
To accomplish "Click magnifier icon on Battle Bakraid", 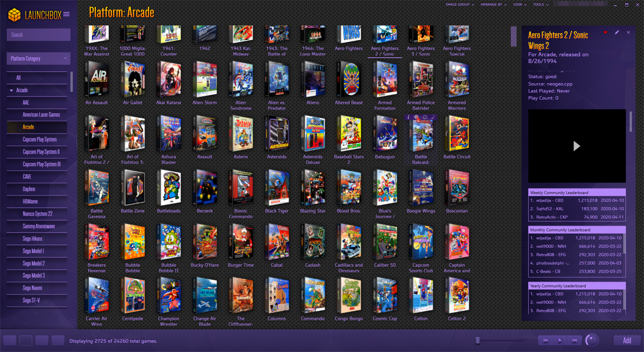I will coord(416,117).
